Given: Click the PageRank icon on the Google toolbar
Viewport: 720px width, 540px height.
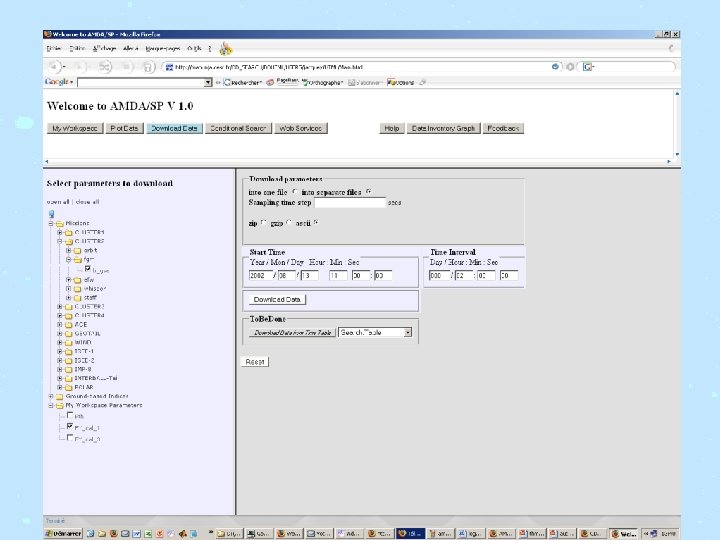Looking at the screenshot, I should click(x=287, y=81).
